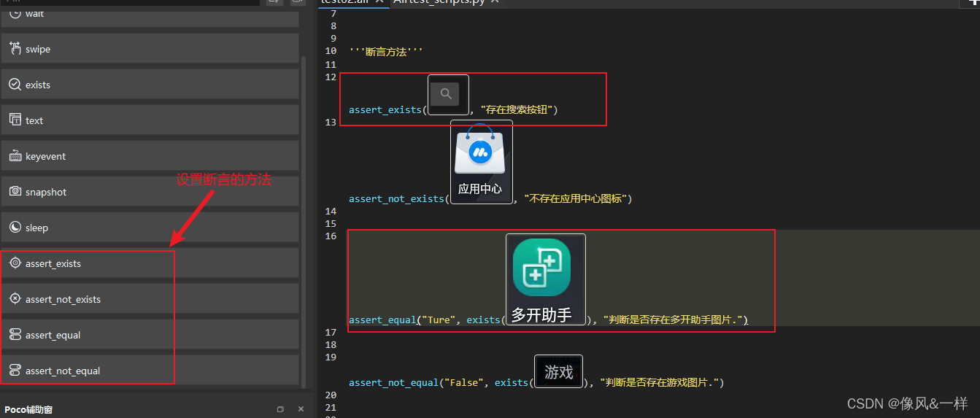Add a keyevent command
Screen dimensions: 980x418
click(x=150, y=156)
